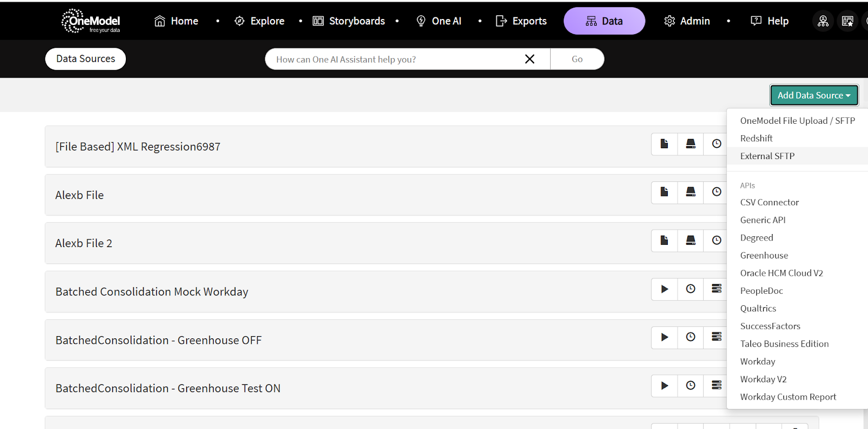Click clock icon for BatchedConsolidation - Greenhouse OFF
This screenshot has width=868, height=429.
(x=691, y=337)
